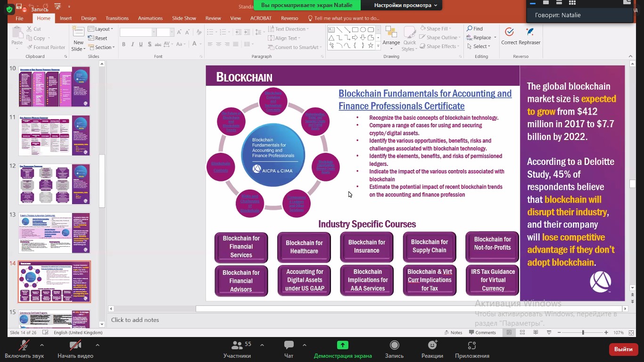Screen dimensions: 644x362
Task: Click the Correct checkmark icon
Action: pos(509,33)
